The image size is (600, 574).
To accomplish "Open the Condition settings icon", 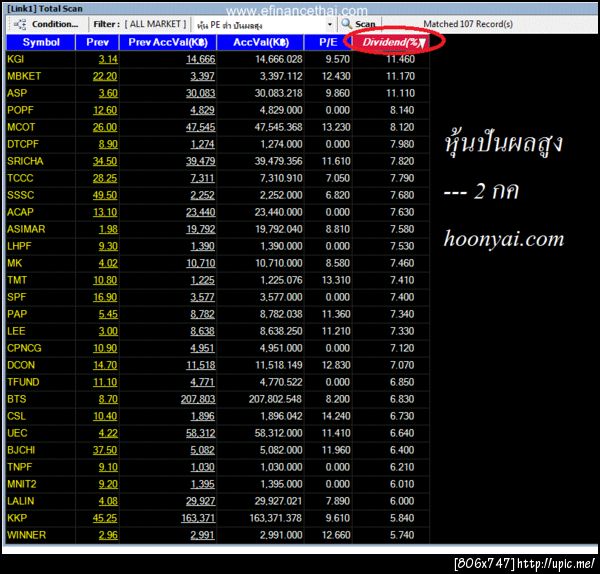I will [20, 24].
